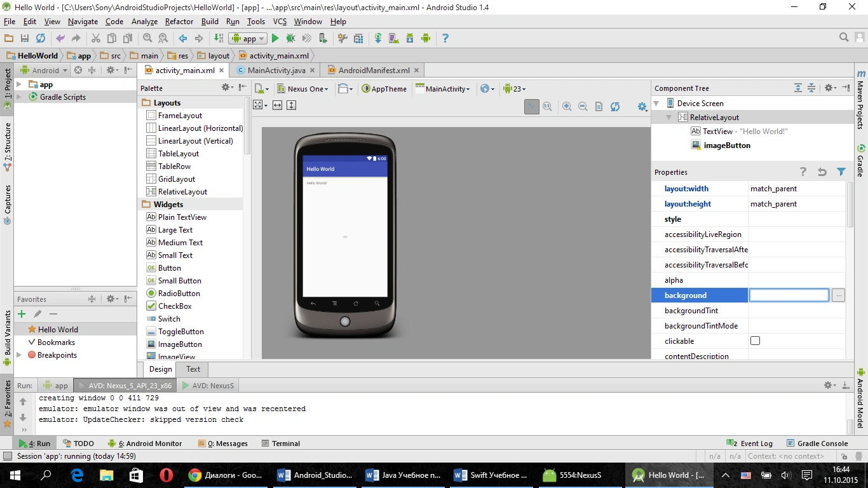
Task: Switch to the Text editor view
Action: (193, 369)
